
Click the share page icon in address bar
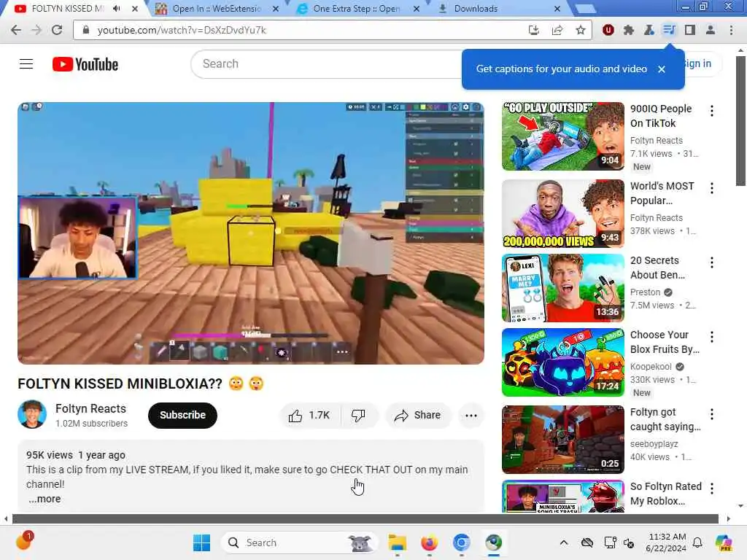[557, 30]
